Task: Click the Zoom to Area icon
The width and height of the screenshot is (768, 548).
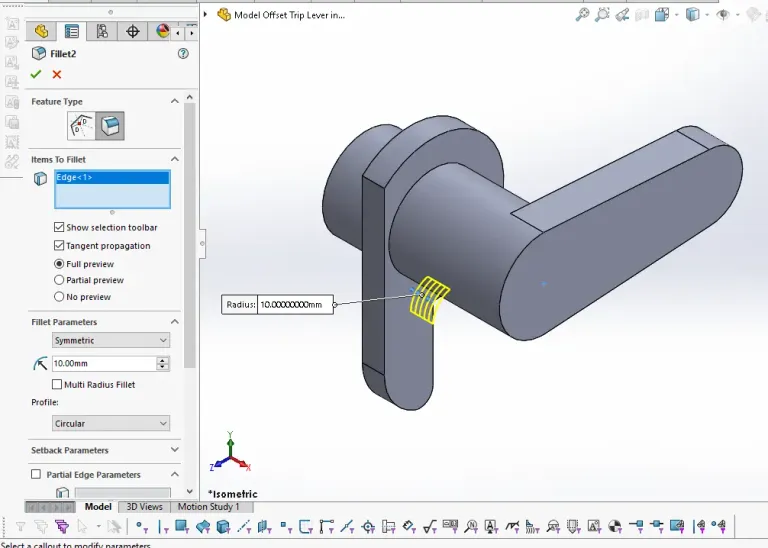Action: click(x=603, y=15)
